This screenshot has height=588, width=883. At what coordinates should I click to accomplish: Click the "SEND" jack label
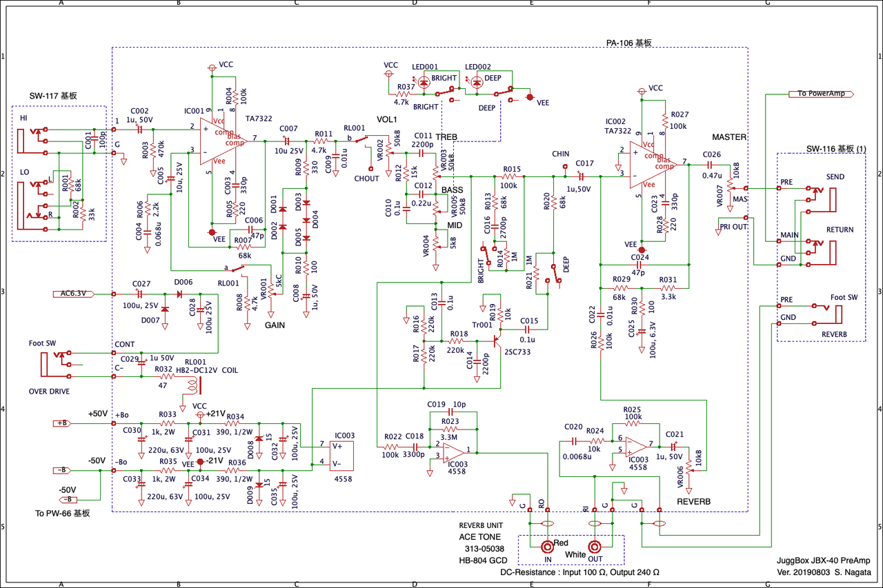(x=835, y=177)
